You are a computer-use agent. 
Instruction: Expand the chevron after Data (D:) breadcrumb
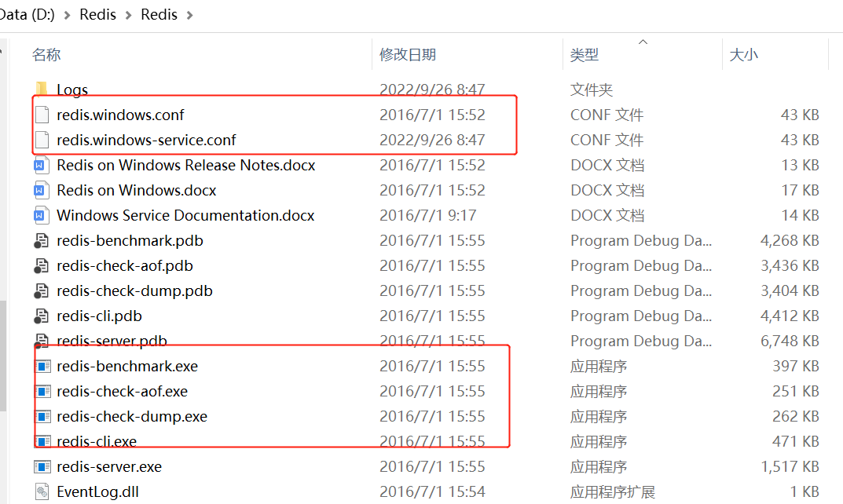point(68,15)
